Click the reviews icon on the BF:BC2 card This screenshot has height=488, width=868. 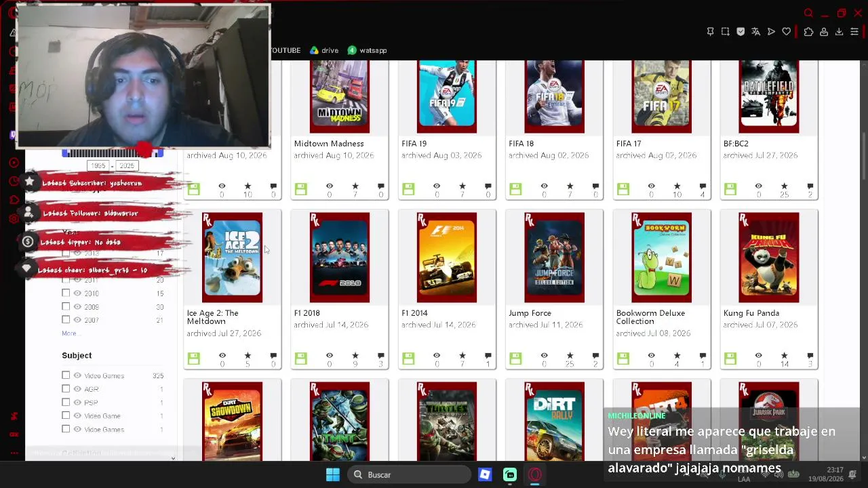[x=810, y=186]
